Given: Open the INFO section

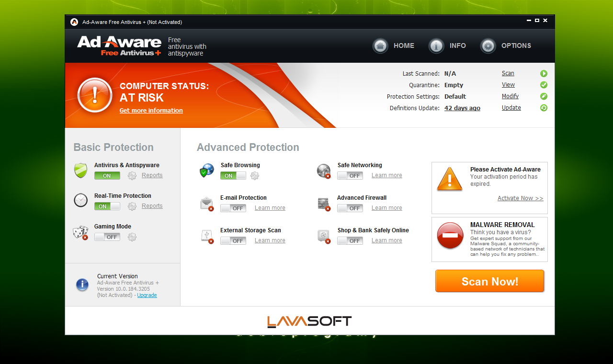Looking at the screenshot, I should click(458, 45).
